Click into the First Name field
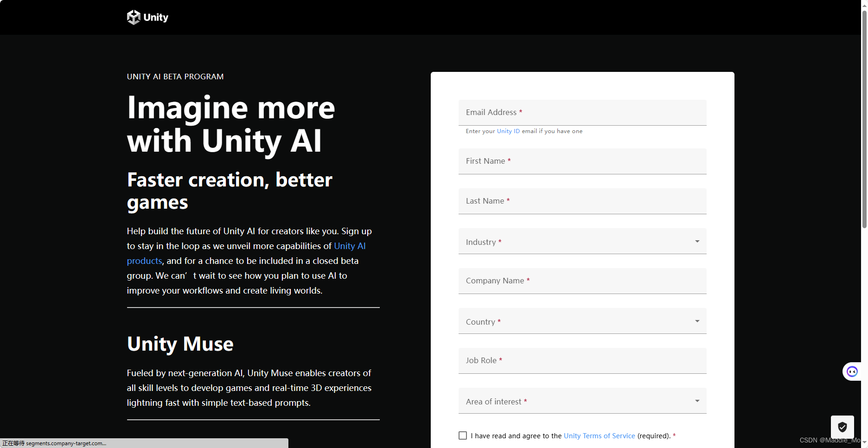The height and width of the screenshot is (448, 868). 582,161
